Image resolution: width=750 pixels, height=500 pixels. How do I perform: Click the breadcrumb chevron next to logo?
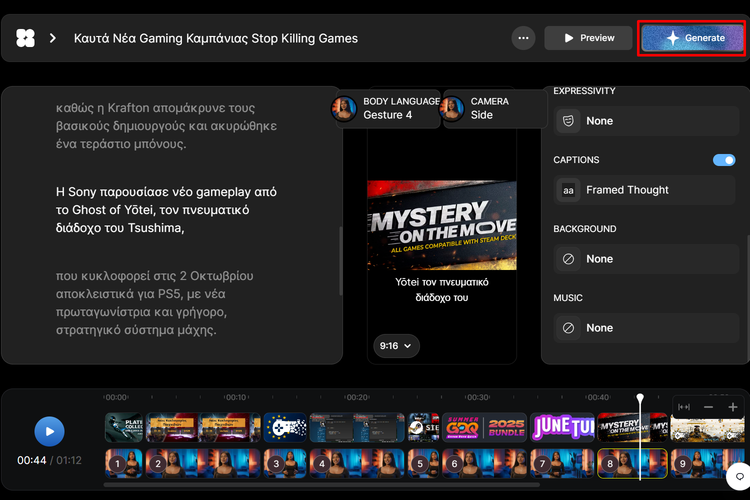tap(53, 38)
